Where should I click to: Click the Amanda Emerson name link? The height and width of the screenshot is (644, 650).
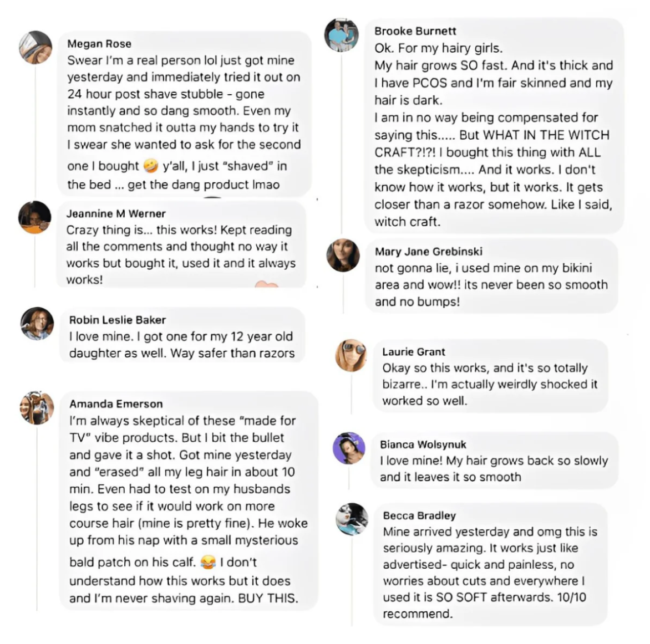[x=116, y=404]
